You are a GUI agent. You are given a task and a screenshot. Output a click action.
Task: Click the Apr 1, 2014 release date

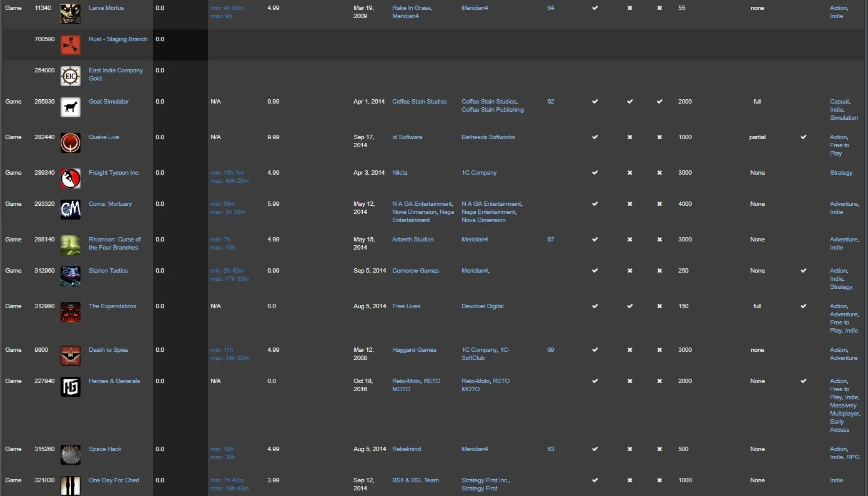tap(369, 102)
